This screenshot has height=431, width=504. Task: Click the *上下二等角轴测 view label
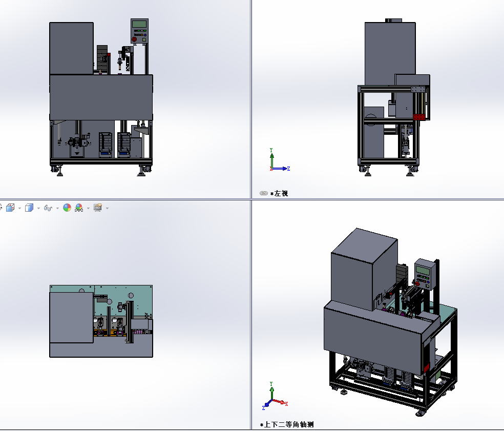click(287, 424)
